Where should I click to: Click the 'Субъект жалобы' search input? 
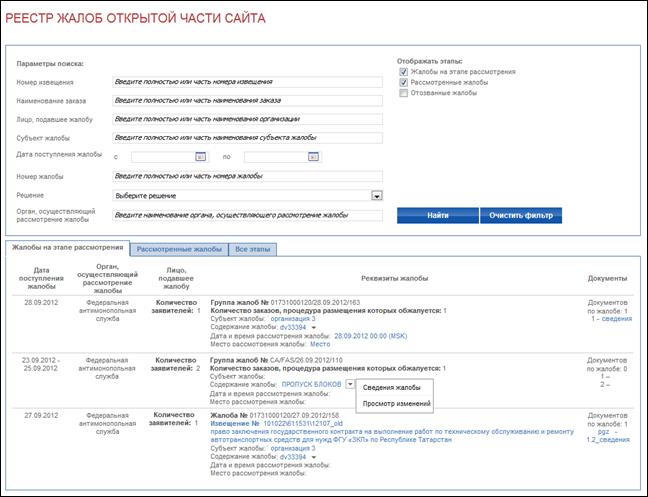click(248, 138)
